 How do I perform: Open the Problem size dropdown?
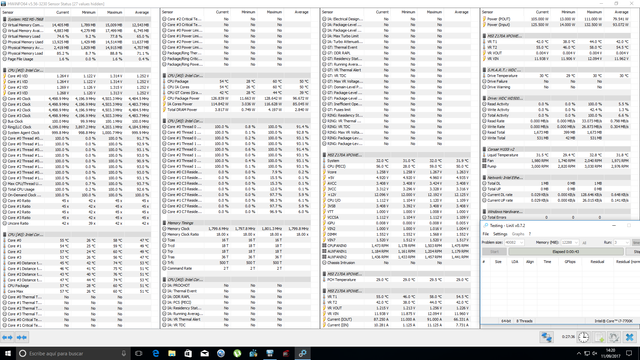(x=514, y=242)
